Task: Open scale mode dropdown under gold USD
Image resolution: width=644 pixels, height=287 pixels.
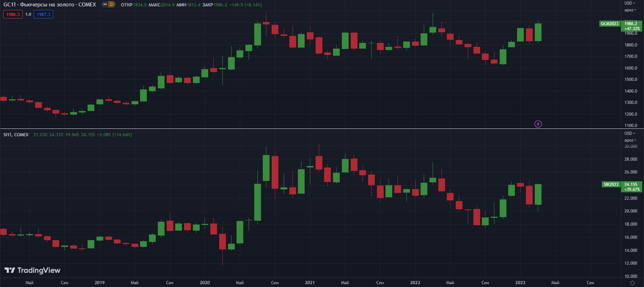Action: click(630, 10)
